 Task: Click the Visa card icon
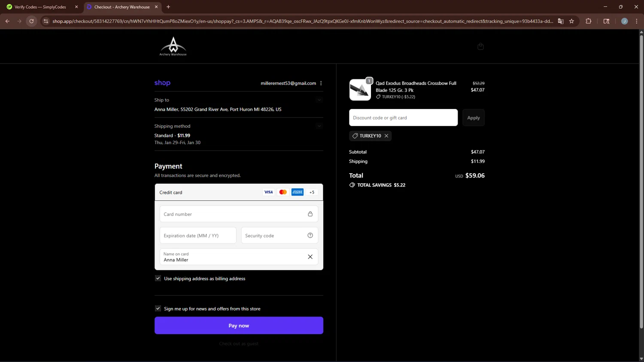(268, 192)
